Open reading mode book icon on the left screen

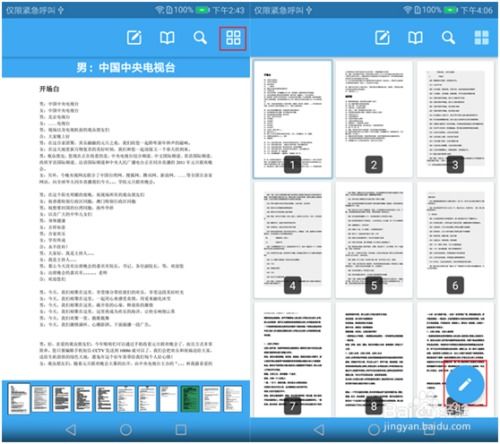click(x=167, y=38)
